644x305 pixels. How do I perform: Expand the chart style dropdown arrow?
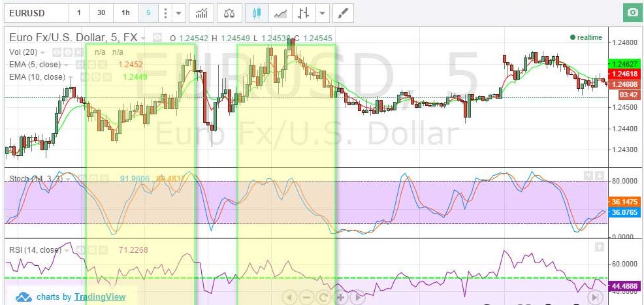[x=323, y=13]
